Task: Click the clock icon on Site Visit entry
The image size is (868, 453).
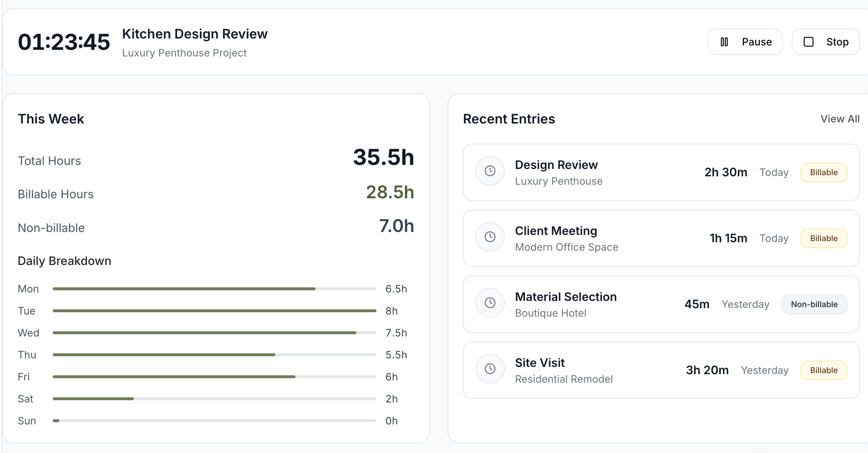Action: coord(490,369)
